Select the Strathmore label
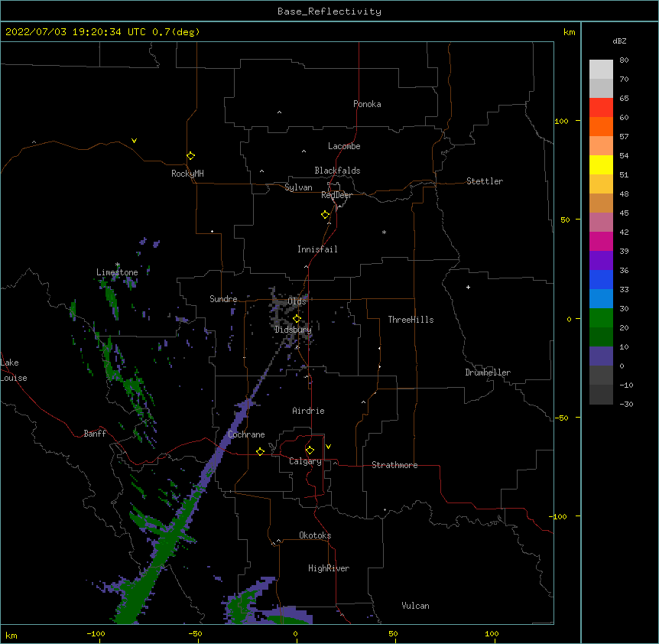 click(394, 465)
